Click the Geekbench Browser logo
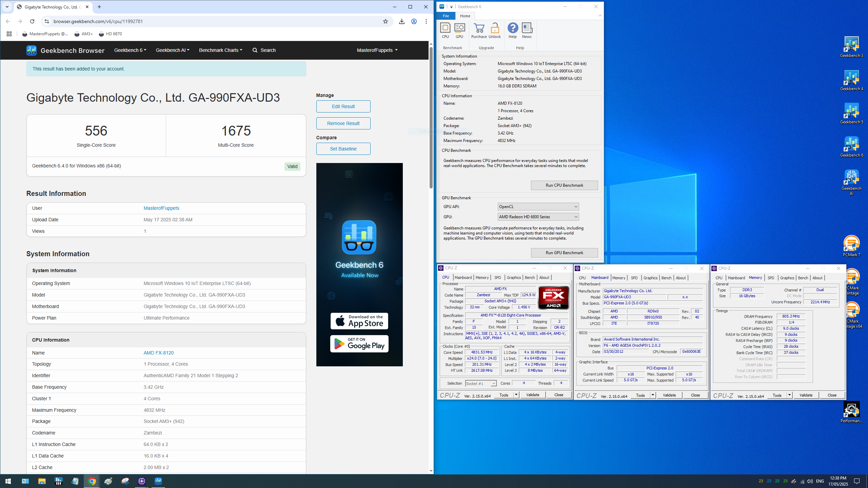 (x=65, y=50)
